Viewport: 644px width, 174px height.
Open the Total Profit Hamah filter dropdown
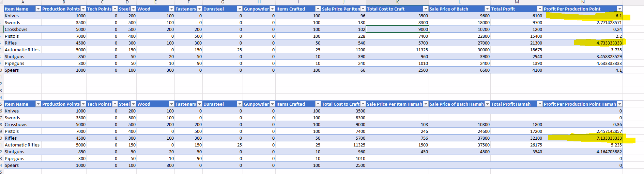540,104
